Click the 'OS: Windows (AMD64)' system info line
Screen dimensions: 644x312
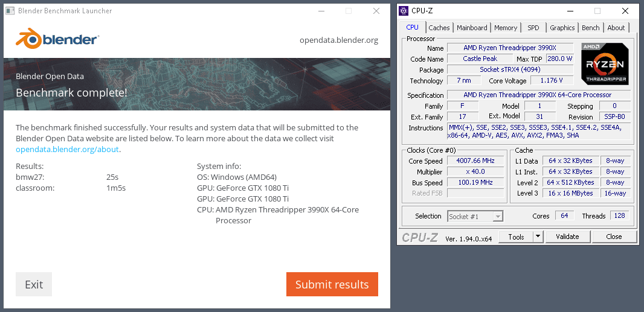click(x=237, y=177)
